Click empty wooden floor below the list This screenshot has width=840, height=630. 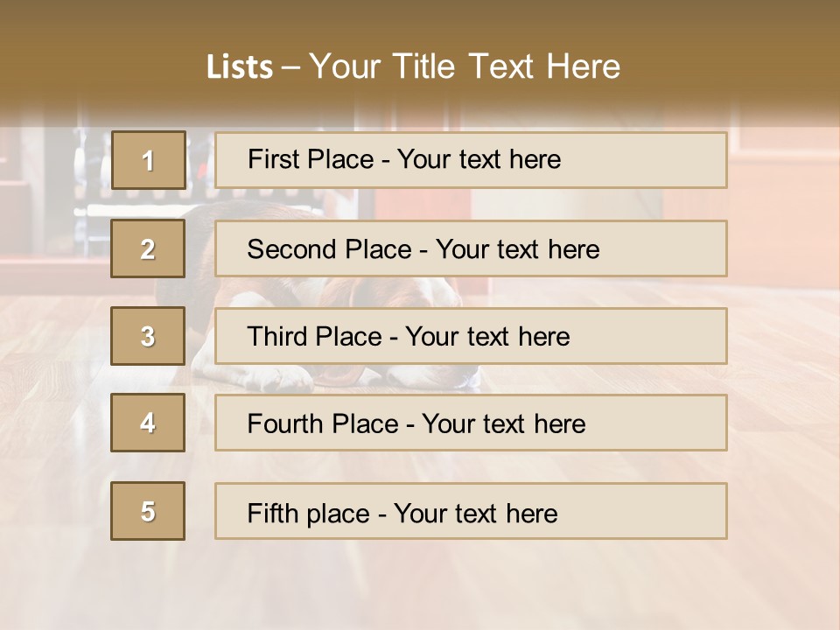point(420,586)
